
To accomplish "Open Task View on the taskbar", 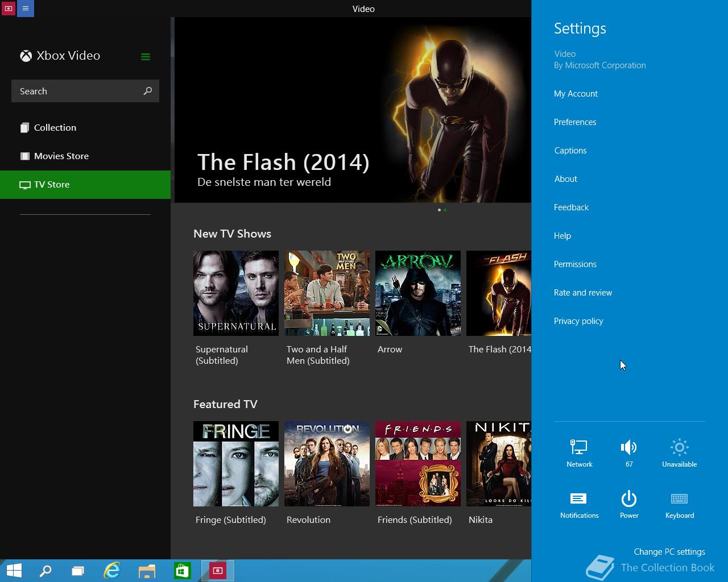I will pos(78,571).
